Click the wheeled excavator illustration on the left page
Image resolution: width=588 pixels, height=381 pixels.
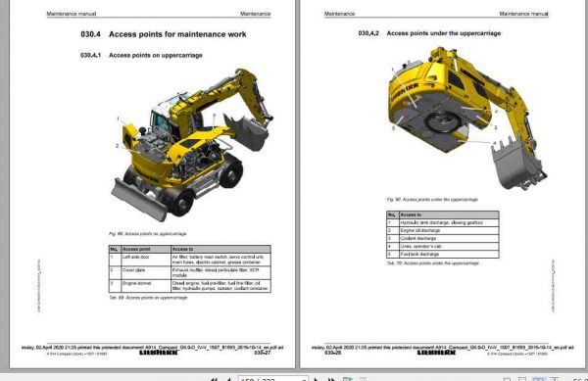[x=193, y=145]
